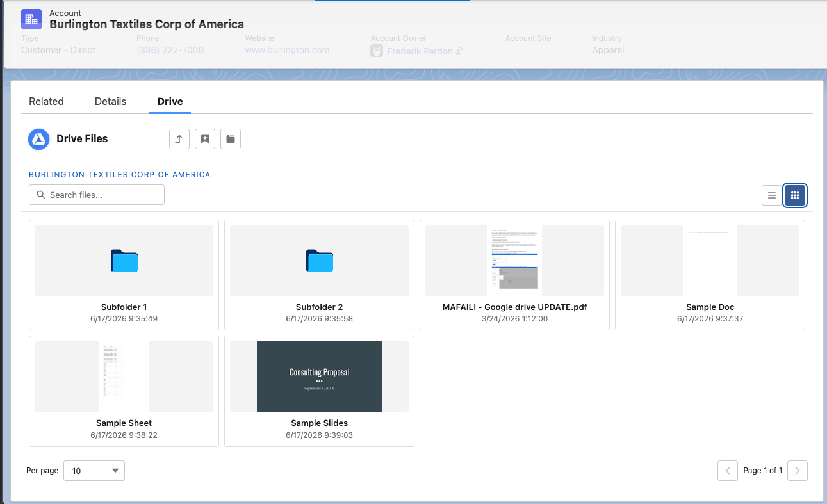Open the Subfolder 1 folder icon

tap(124, 261)
